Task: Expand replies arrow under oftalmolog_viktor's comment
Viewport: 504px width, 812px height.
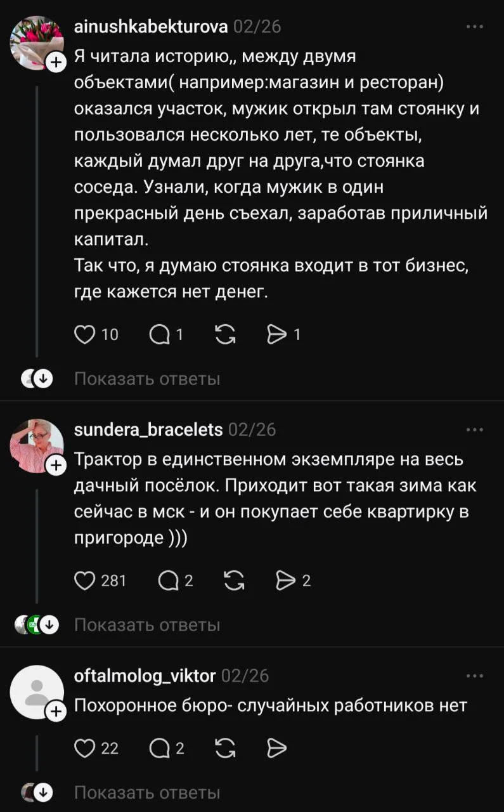Action: tap(42, 791)
